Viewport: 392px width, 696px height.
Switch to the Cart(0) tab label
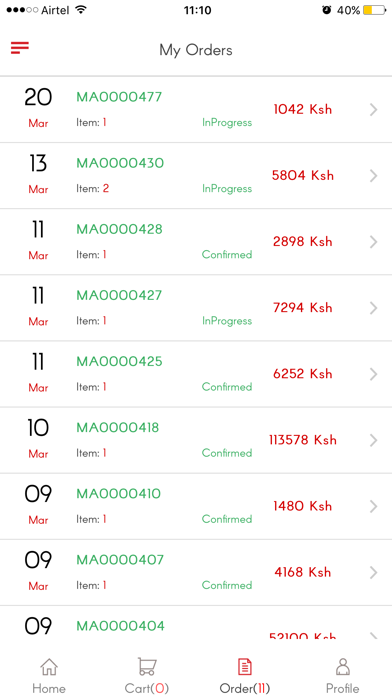point(147,688)
